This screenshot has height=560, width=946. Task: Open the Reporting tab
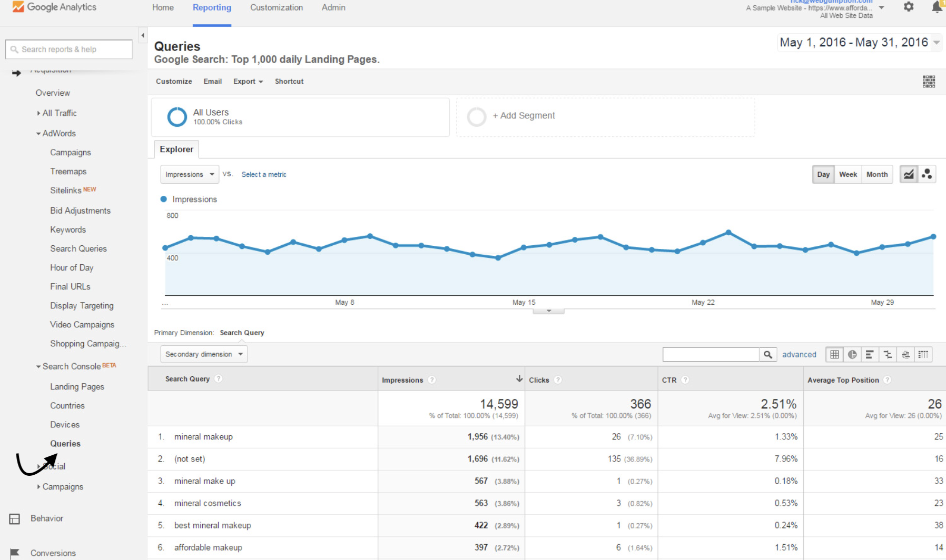[x=212, y=7]
